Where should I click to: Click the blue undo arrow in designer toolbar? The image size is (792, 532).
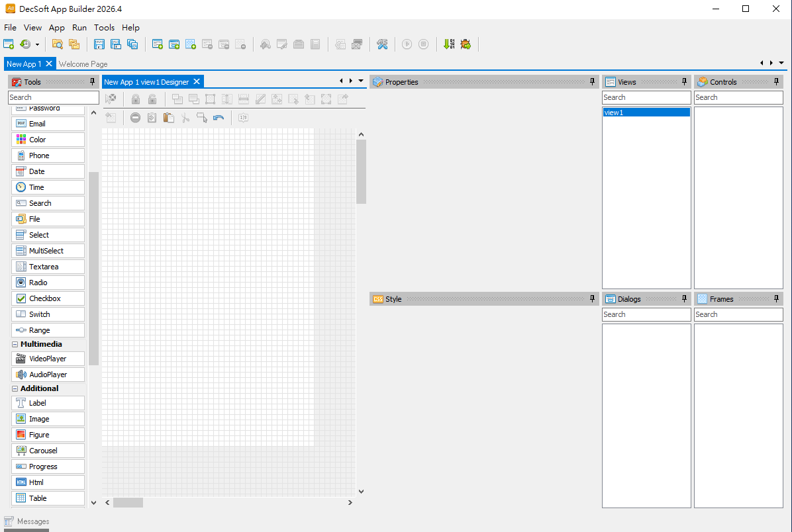[x=219, y=118]
